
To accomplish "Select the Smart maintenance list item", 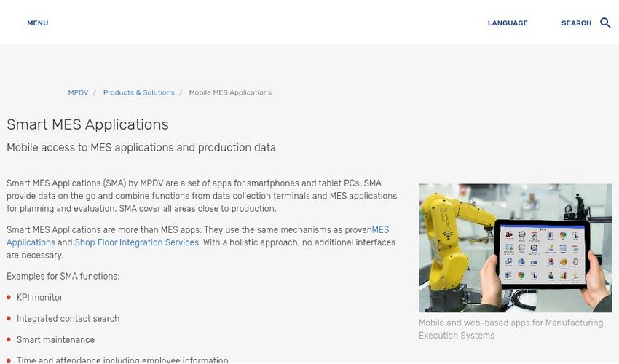I will [x=55, y=340].
